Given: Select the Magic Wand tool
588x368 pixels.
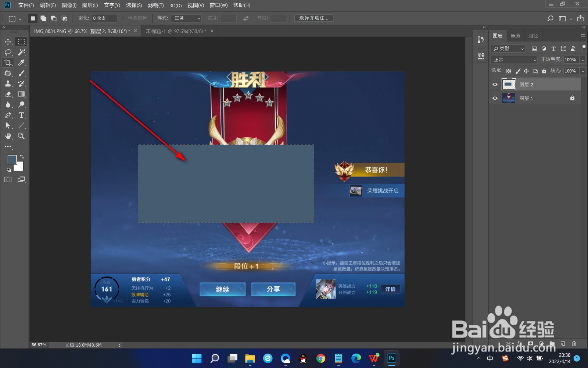Looking at the screenshot, I should click(x=22, y=52).
